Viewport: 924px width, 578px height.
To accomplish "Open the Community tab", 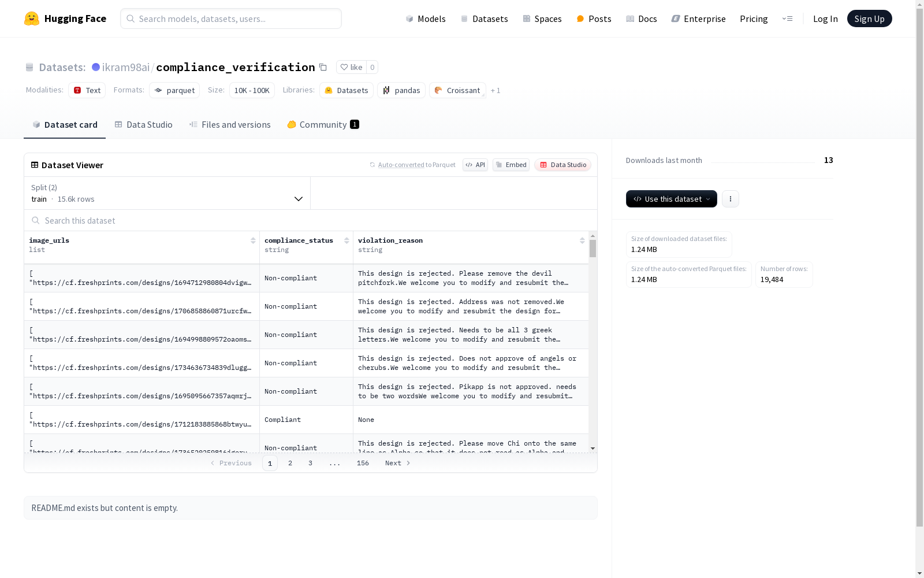I will pyautogui.click(x=323, y=125).
